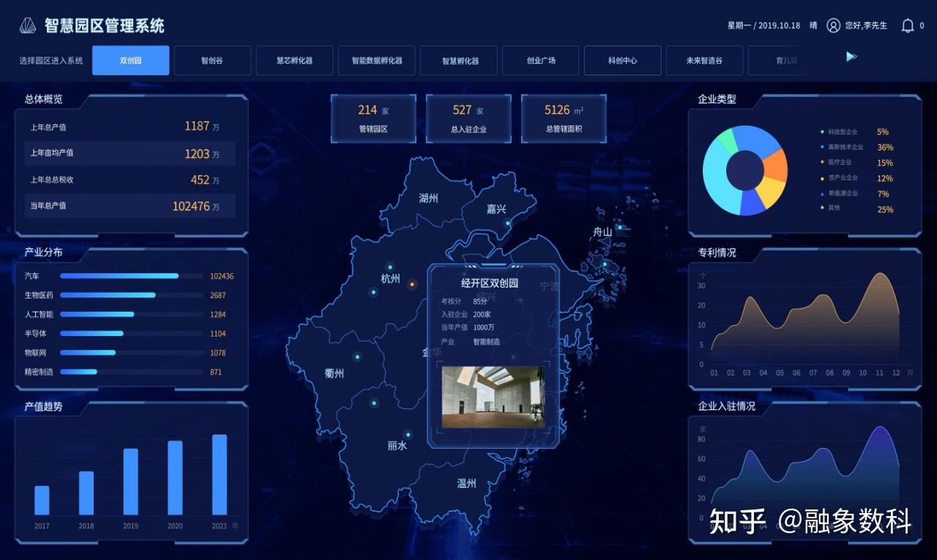Viewport: 937px width, 560px height.
Task: Open the 科创中心 park tab
Action: (622, 60)
